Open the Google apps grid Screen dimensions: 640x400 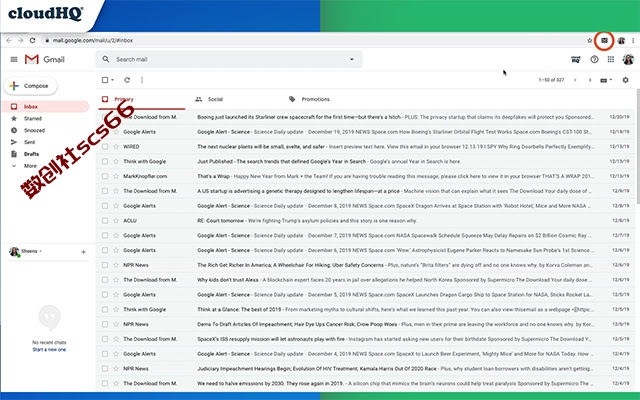[x=611, y=60]
